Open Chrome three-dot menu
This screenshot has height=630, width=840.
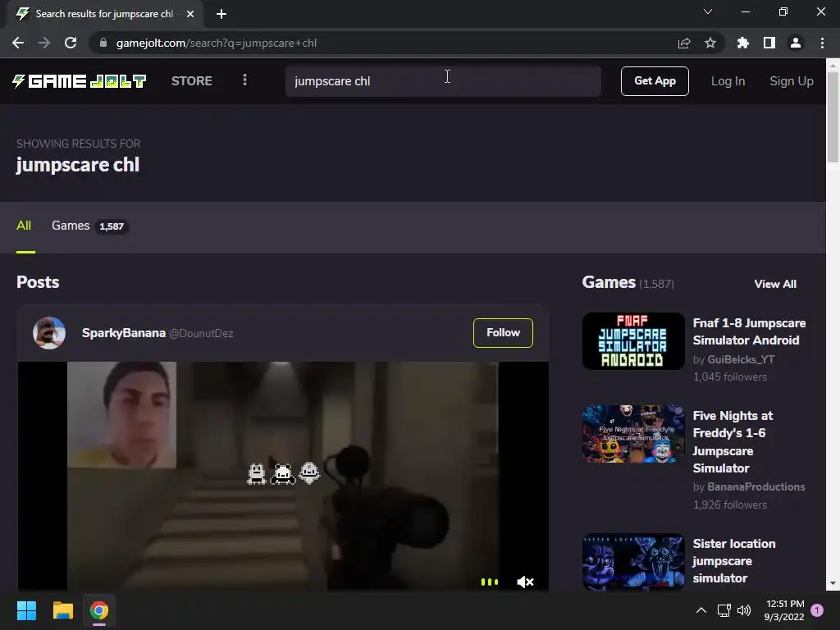click(822, 43)
